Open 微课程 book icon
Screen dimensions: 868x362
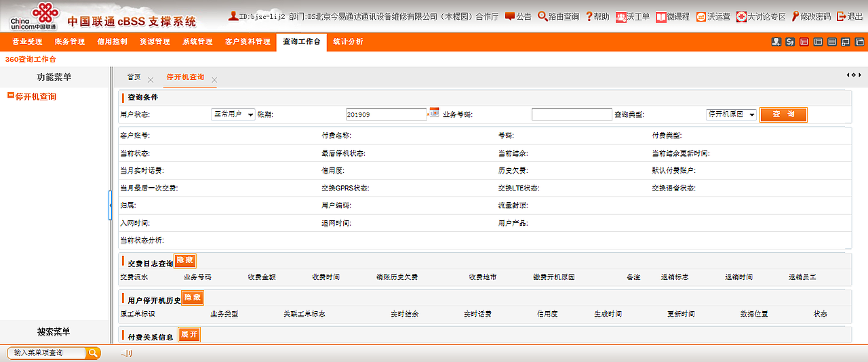(x=660, y=16)
